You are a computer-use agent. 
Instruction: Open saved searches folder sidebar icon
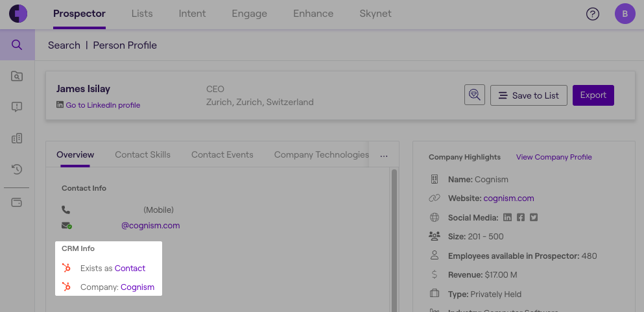click(x=17, y=77)
